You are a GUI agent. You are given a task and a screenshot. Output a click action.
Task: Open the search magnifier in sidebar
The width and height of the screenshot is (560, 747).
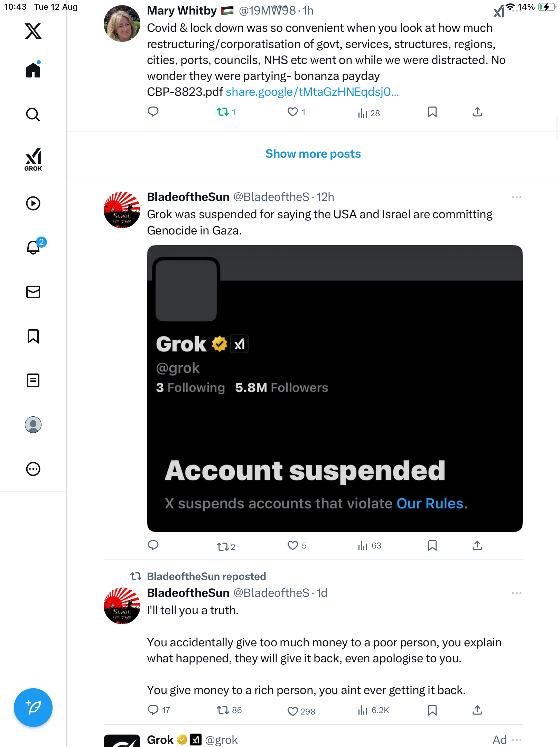pyautogui.click(x=33, y=114)
